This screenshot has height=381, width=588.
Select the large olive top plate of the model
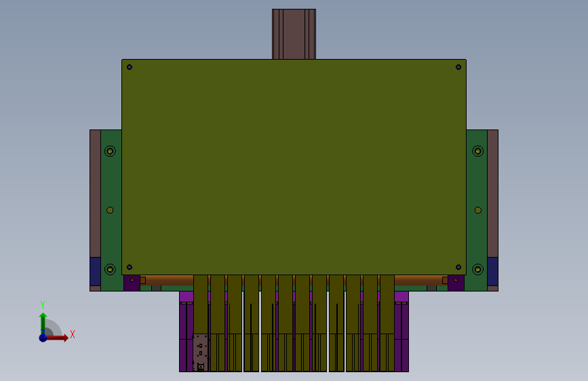click(x=294, y=167)
